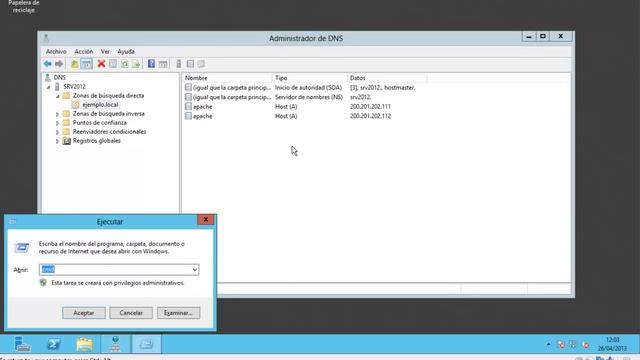Screen dimensions: 640x360
Task: Collapse Zonas de búsqueda directa
Action: pyautogui.click(x=58, y=96)
